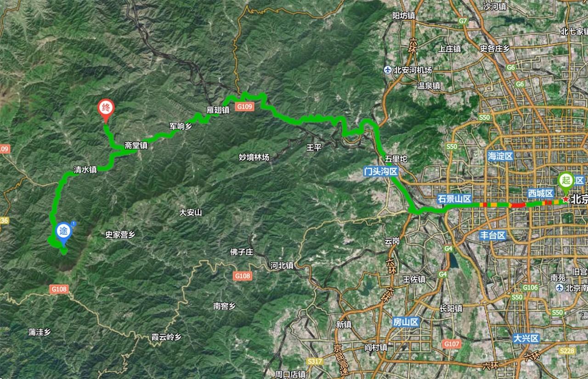The image size is (588, 379).
Task: Select the 海淀区 district label
Action: 500,156
